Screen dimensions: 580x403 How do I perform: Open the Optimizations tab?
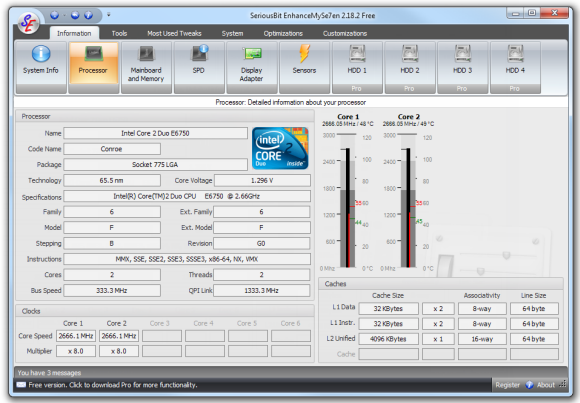coord(283,33)
